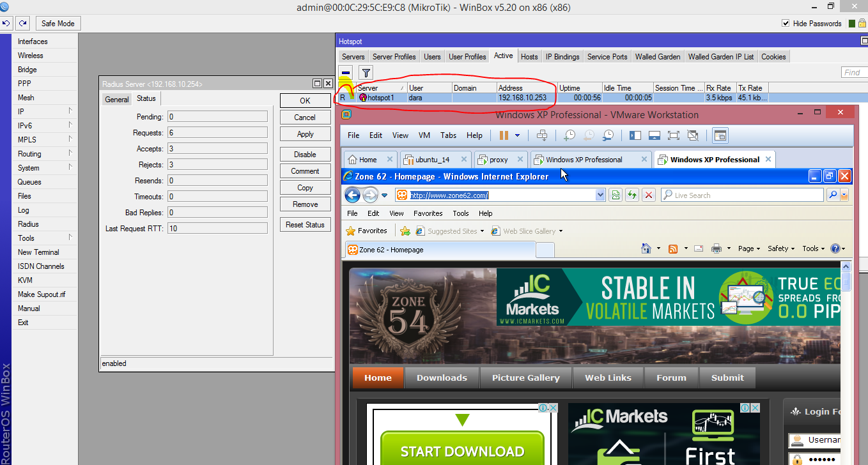
Task: Open the IE address bar dropdown arrow
Action: point(600,195)
